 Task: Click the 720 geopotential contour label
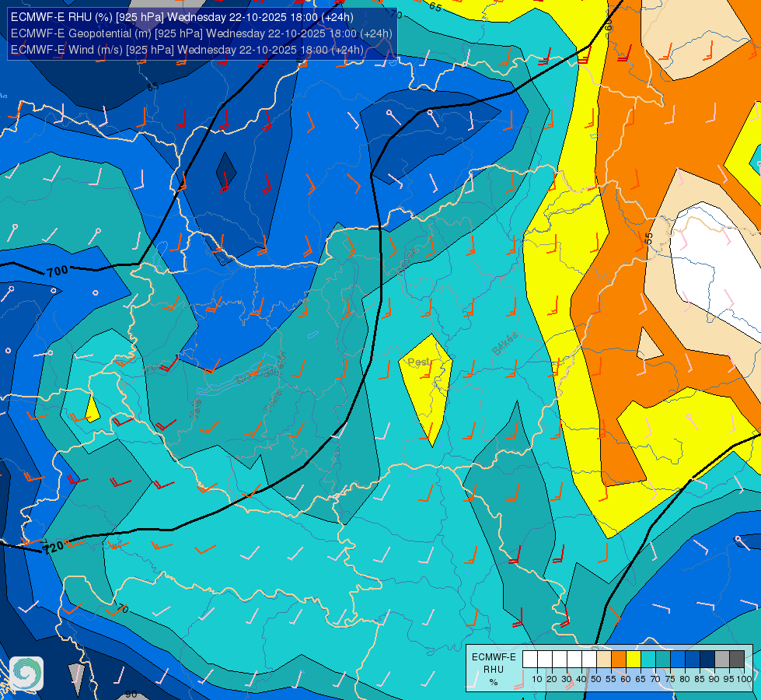pos(53,548)
